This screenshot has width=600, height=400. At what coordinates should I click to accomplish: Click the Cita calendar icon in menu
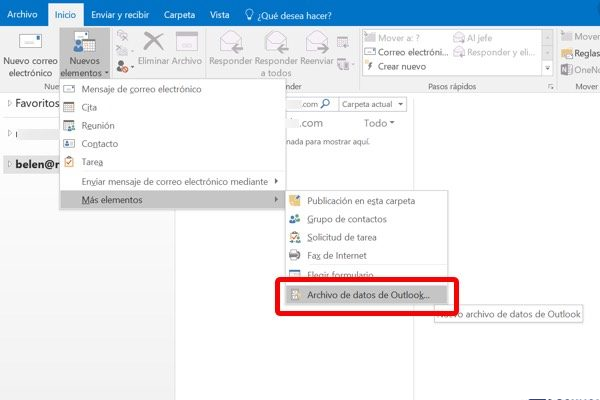coord(69,107)
